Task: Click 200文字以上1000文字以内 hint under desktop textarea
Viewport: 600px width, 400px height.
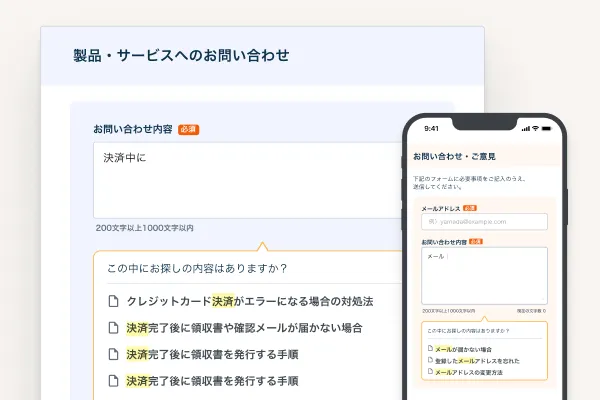Action: point(145,228)
